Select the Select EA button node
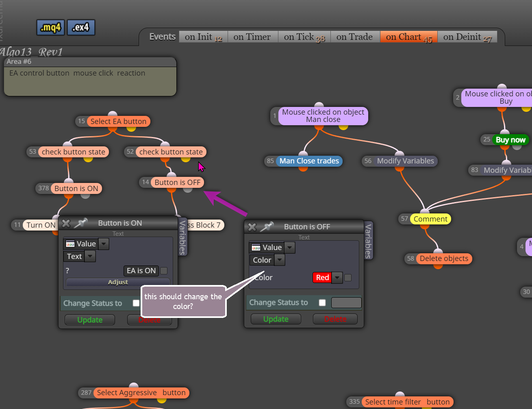The image size is (532, 409). (x=118, y=121)
